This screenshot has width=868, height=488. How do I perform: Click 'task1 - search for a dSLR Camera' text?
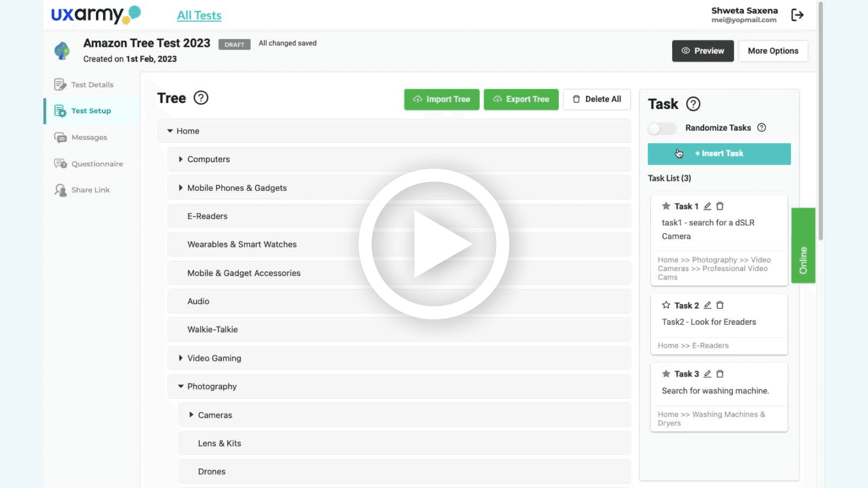(x=708, y=230)
